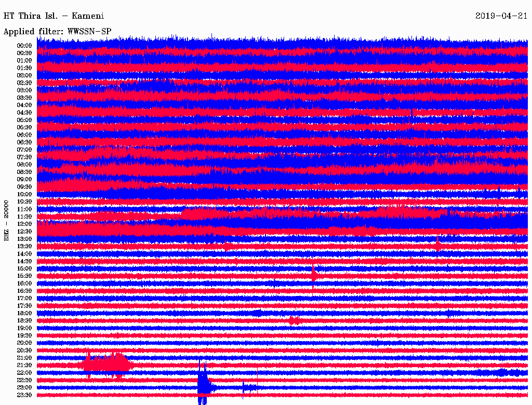Click the 21:30 time label
The width and height of the screenshot is (532, 405).
(24, 366)
